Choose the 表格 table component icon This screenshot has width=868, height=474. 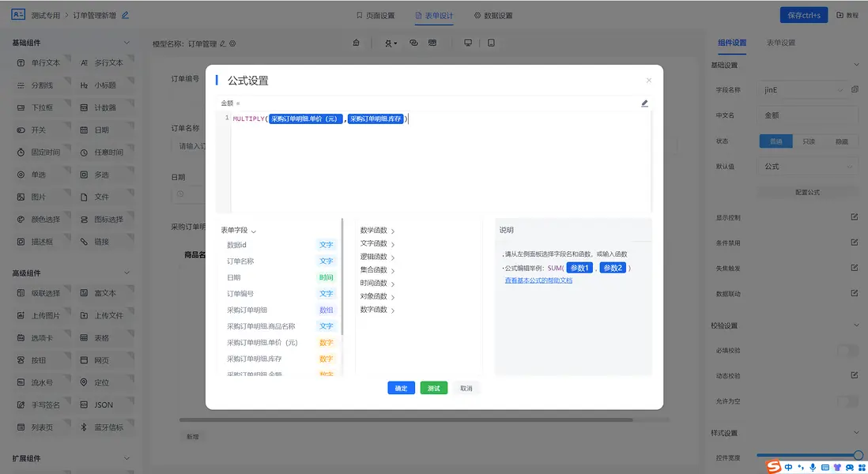(x=84, y=338)
